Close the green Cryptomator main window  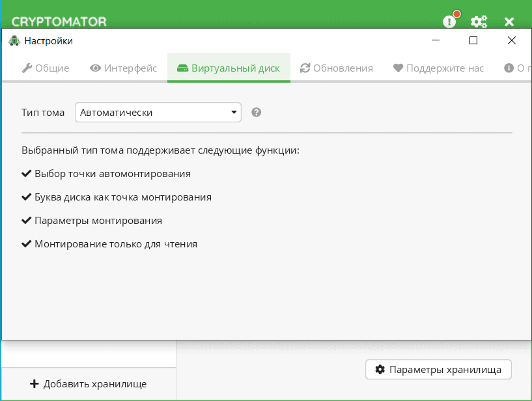[x=509, y=21]
